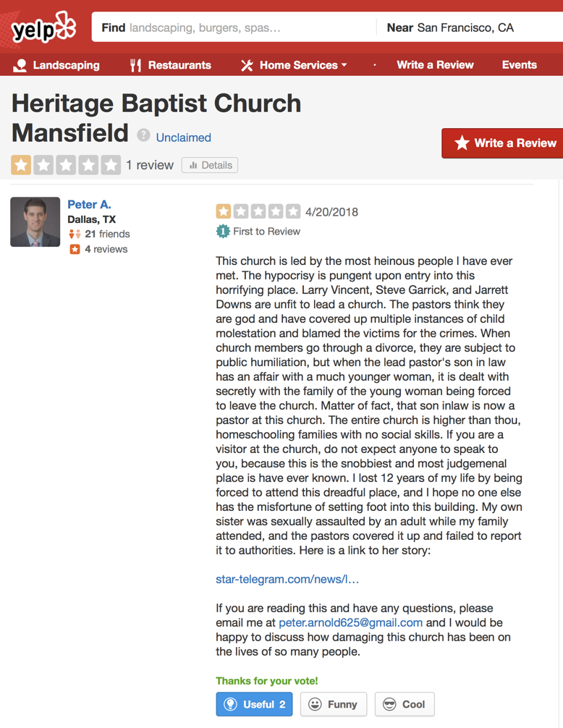Click the Unclaimed business link
Viewport: 563px width, 728px height.
184,137
